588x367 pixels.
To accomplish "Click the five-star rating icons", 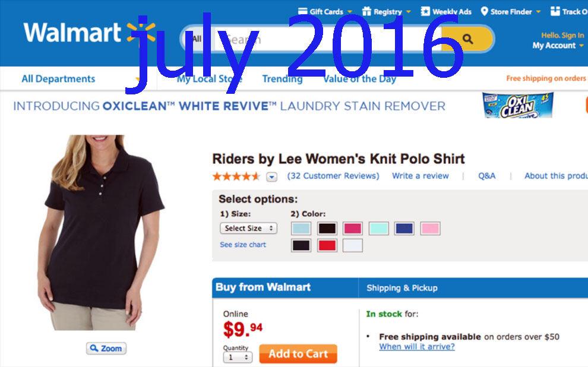I will pos(236,176).
